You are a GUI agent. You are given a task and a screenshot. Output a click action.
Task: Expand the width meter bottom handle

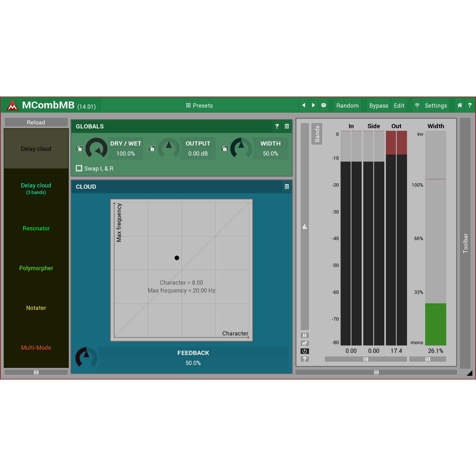[428, 359]
